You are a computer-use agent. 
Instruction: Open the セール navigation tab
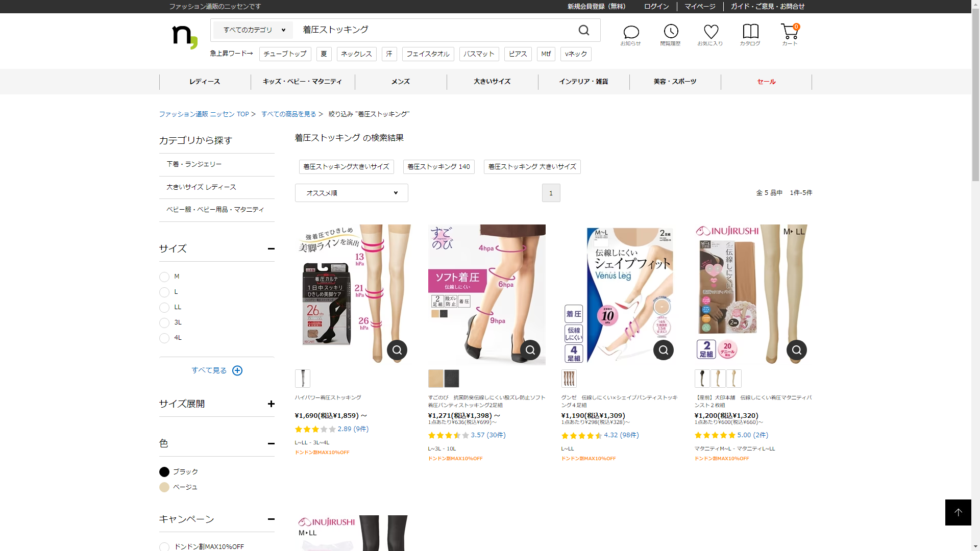pyautogui.click(x=766, y=82)
